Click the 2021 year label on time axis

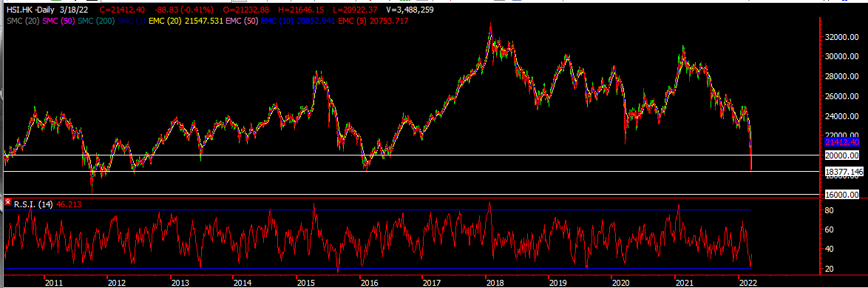point(684,283)
